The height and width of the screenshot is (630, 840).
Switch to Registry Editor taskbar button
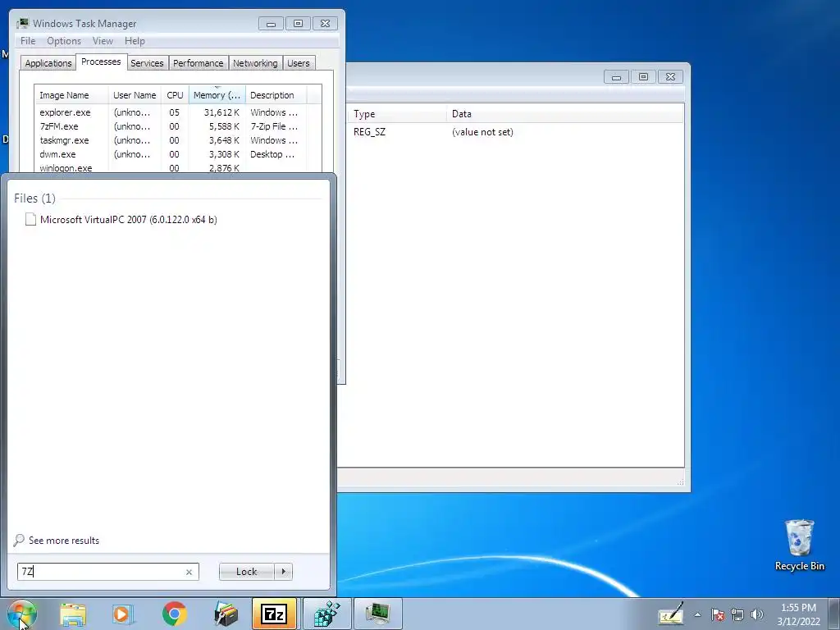pyautogui.click(x=326, y=614)
